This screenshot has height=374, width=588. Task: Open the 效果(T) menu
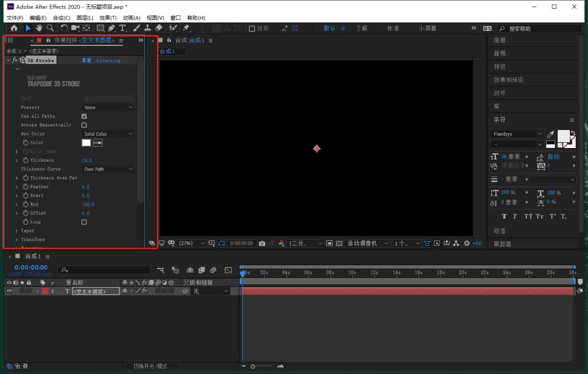click(108, 18)
